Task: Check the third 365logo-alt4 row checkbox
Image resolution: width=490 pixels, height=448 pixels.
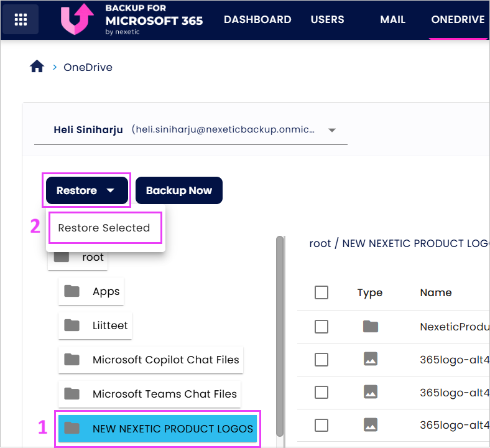Action: click(x=321, y=425)
